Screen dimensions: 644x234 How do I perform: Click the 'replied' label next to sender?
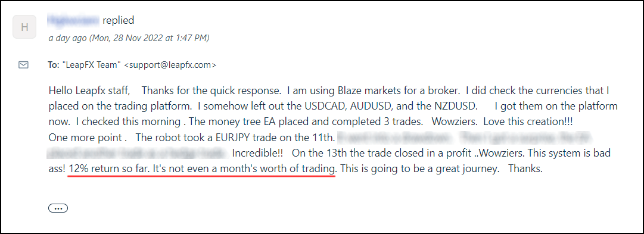coord(119,20)
